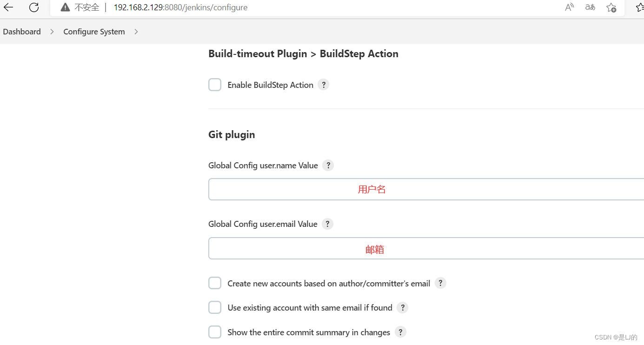Go back with the browser back arrow
Screen dimensions: 644x345
click(9, 7)
